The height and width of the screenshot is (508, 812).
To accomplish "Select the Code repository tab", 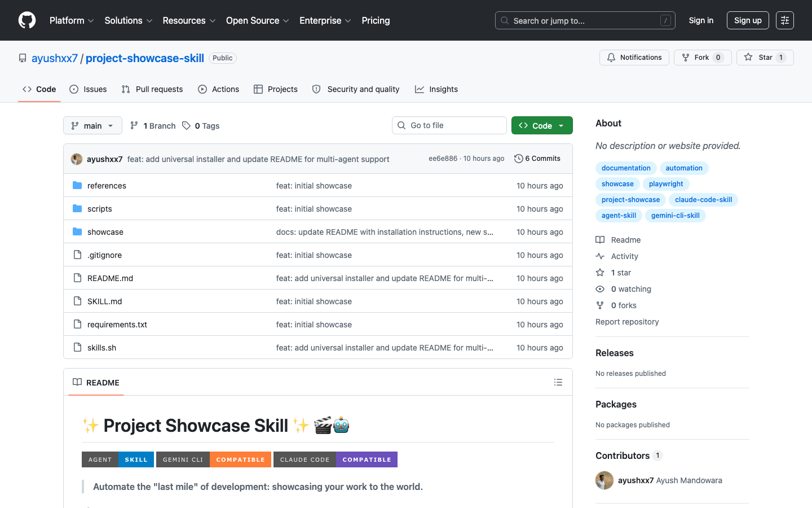I will [39, 89].
